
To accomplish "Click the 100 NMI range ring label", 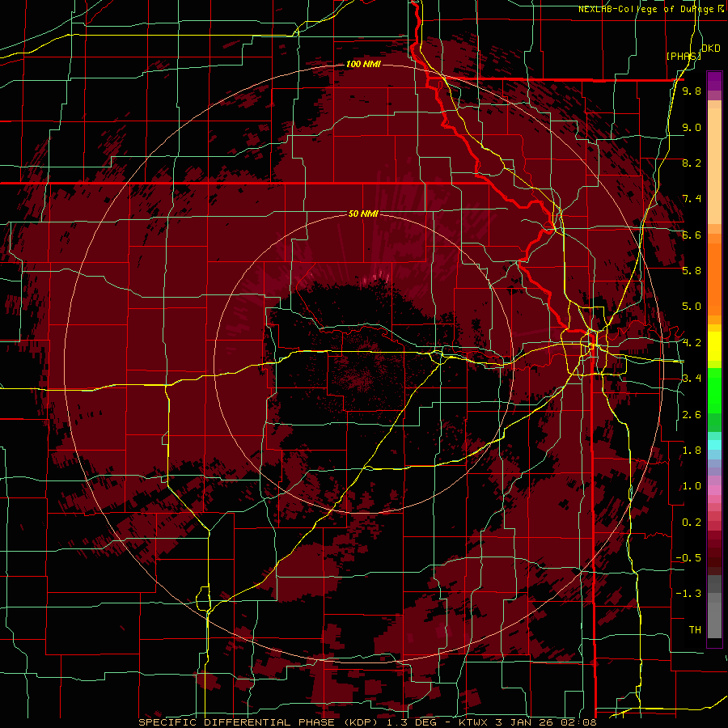I will pyautogui.click(x=363, y=64).
